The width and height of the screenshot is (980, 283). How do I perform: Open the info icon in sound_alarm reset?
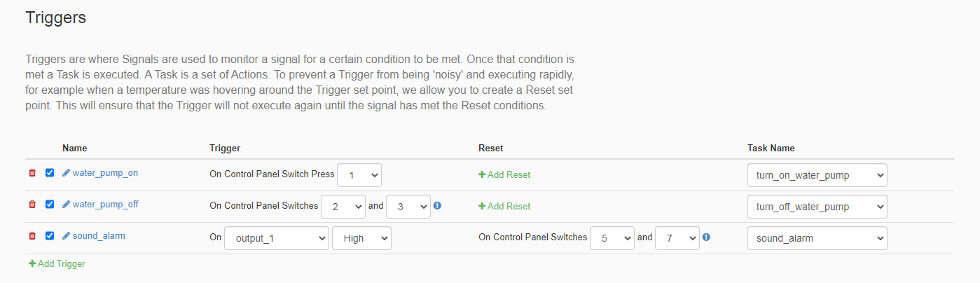[706, 237]
